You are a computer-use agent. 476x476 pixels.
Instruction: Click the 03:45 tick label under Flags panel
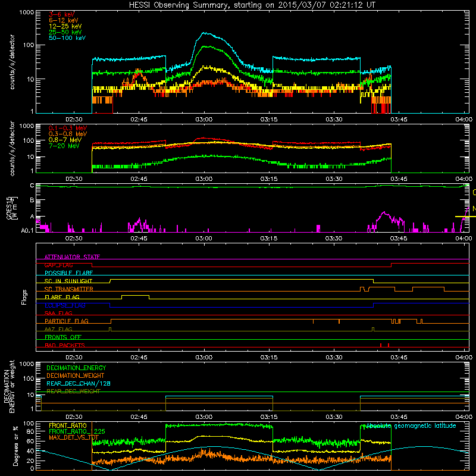coord(399,358)
